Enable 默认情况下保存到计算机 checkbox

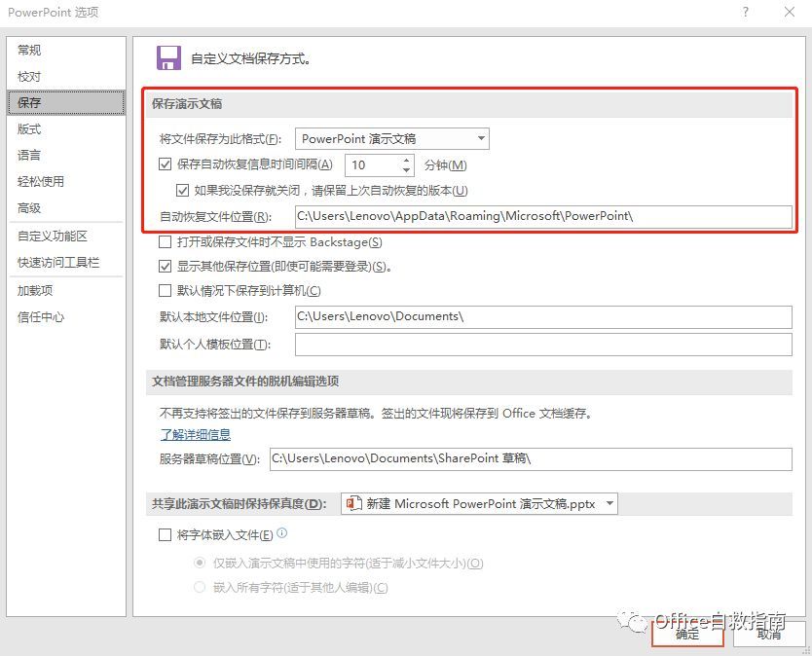(165, 290)
